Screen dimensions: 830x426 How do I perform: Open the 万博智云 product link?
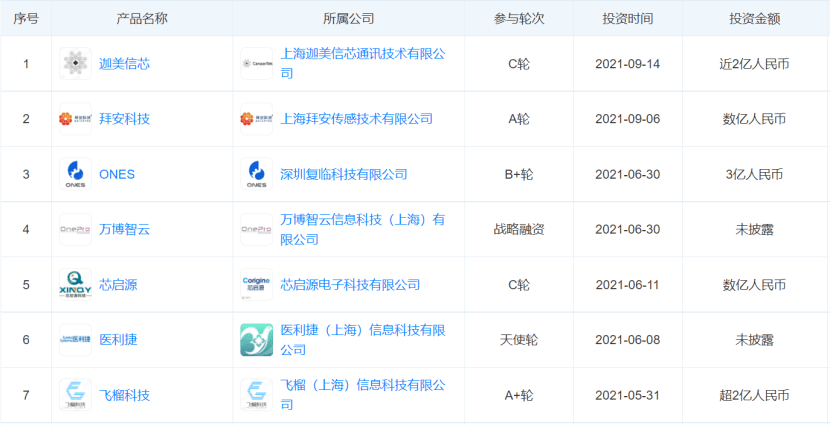[124, 229]
